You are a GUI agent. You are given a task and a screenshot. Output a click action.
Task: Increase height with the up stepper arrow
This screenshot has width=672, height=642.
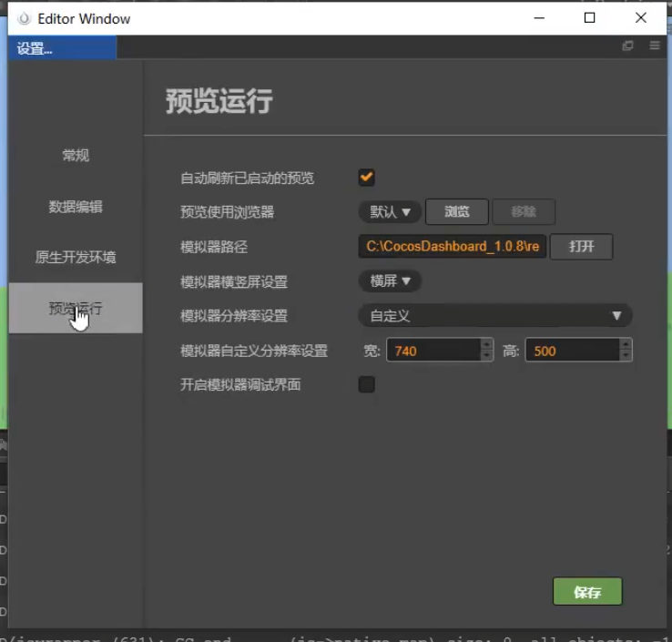click(626, 344)
